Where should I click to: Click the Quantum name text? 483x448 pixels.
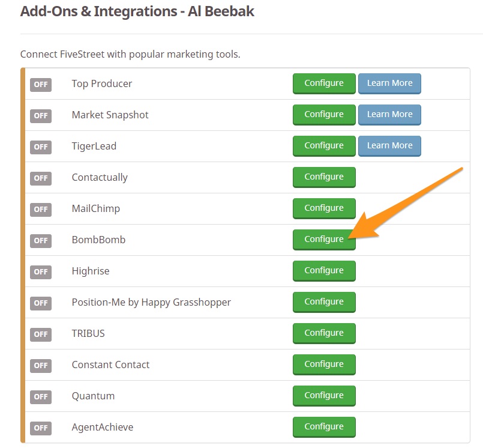93,396
